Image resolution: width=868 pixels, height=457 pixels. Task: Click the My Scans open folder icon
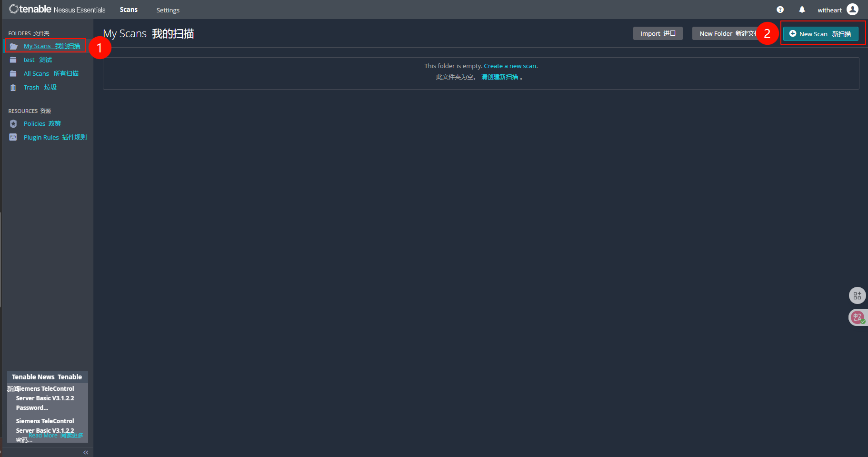(14, 46)
